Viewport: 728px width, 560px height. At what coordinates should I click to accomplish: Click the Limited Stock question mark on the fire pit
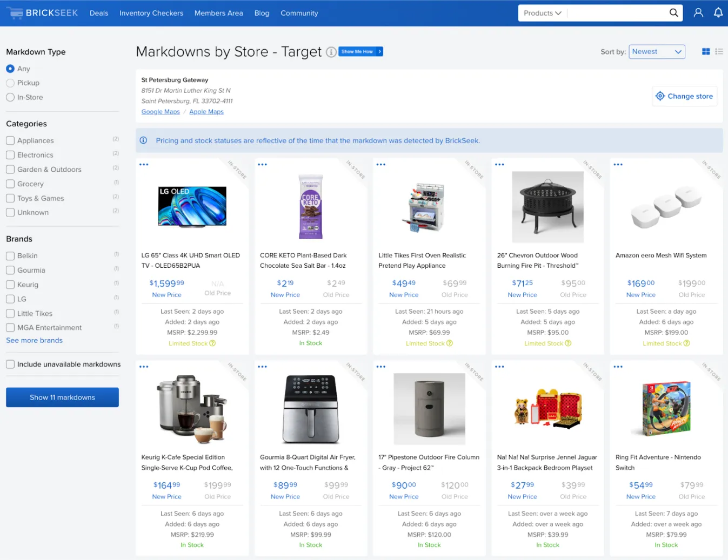click(x=568, y=343)
